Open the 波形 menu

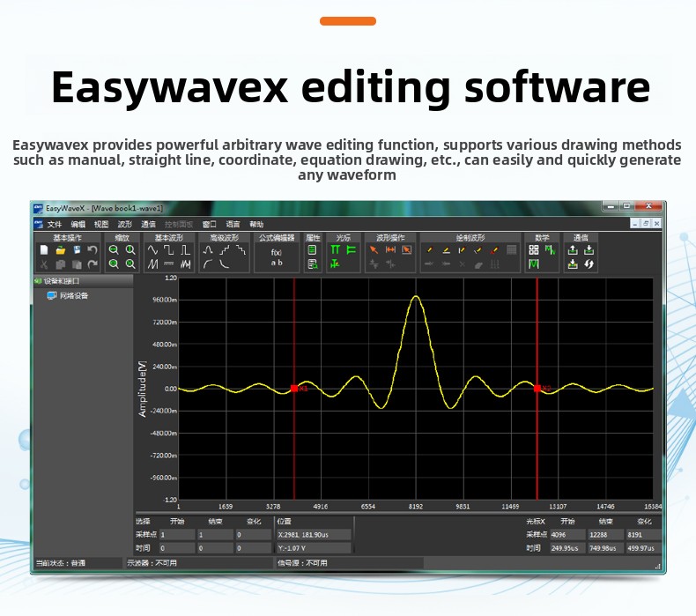tap(124, 225)
